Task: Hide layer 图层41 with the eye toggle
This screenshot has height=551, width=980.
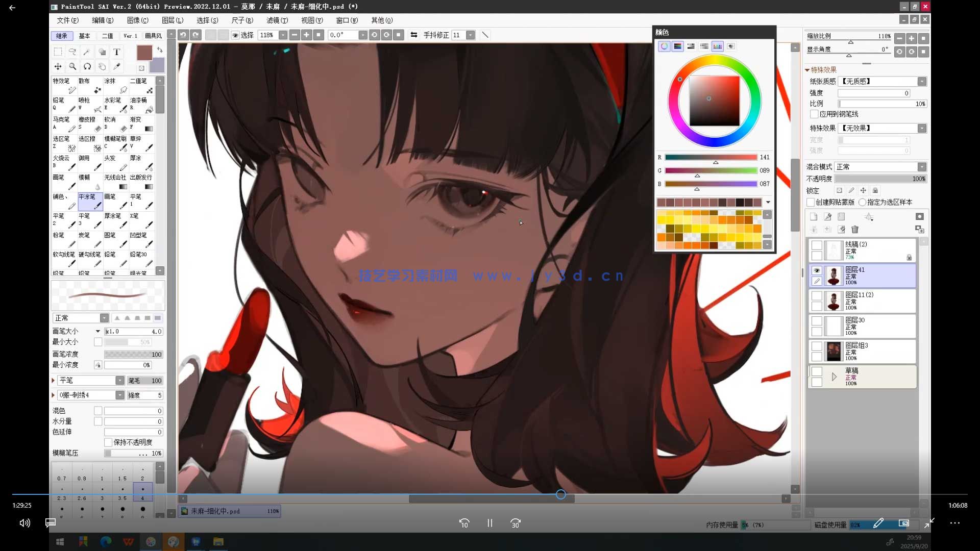Action: pyautogui.click(x=817, y=270)
